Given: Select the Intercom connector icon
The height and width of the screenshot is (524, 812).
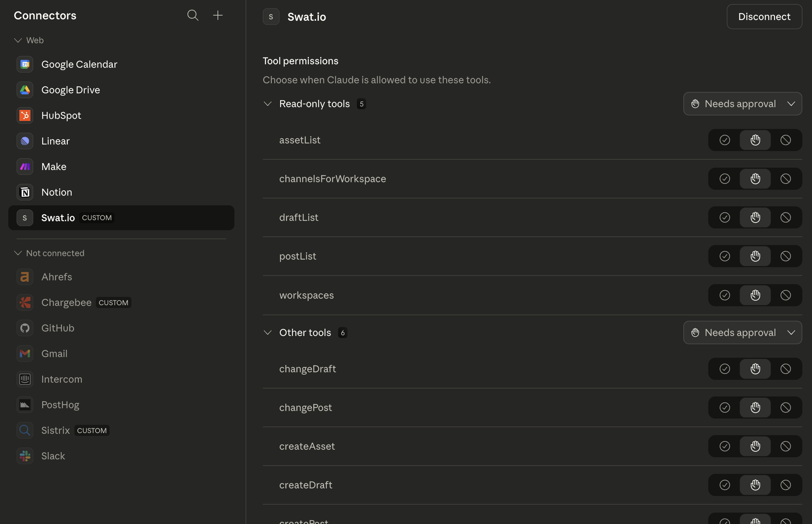Looking at the screenshot, I should click(25, 379).
